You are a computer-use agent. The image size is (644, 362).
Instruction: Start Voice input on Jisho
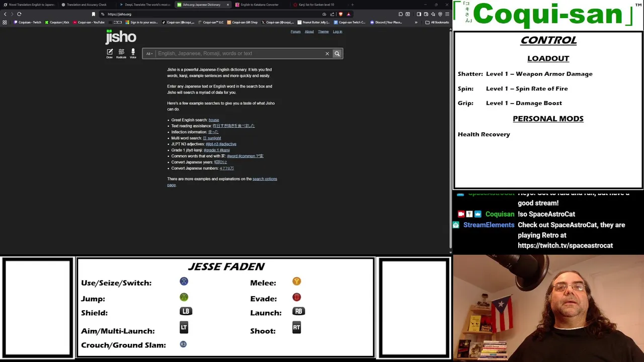133,53
